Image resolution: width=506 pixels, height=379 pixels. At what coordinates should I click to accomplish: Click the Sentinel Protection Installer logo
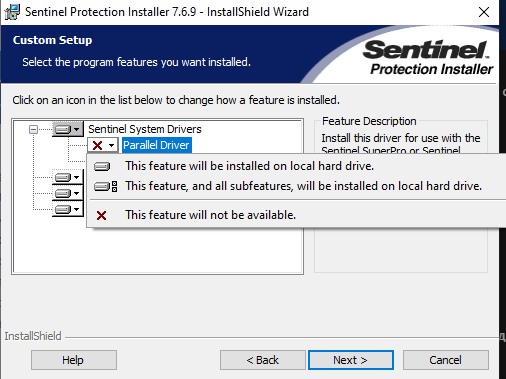click(428, 57)
